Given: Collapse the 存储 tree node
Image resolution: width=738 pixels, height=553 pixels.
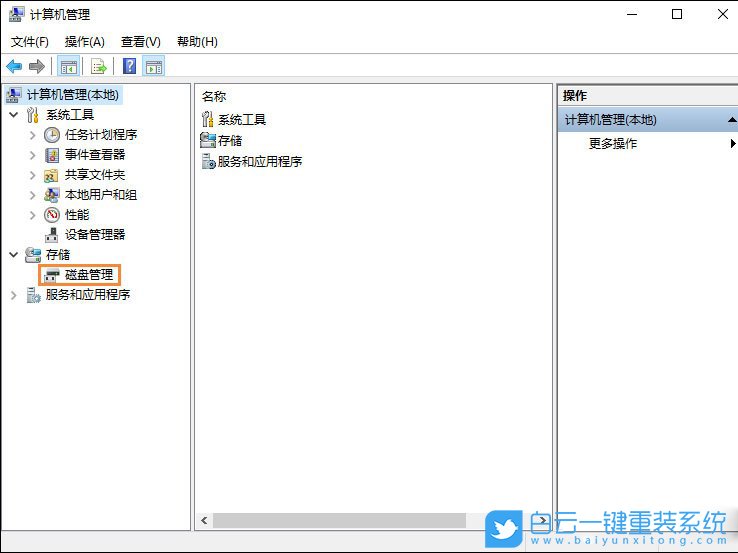Looking at the screenshot, I should (x=14, y=255).
